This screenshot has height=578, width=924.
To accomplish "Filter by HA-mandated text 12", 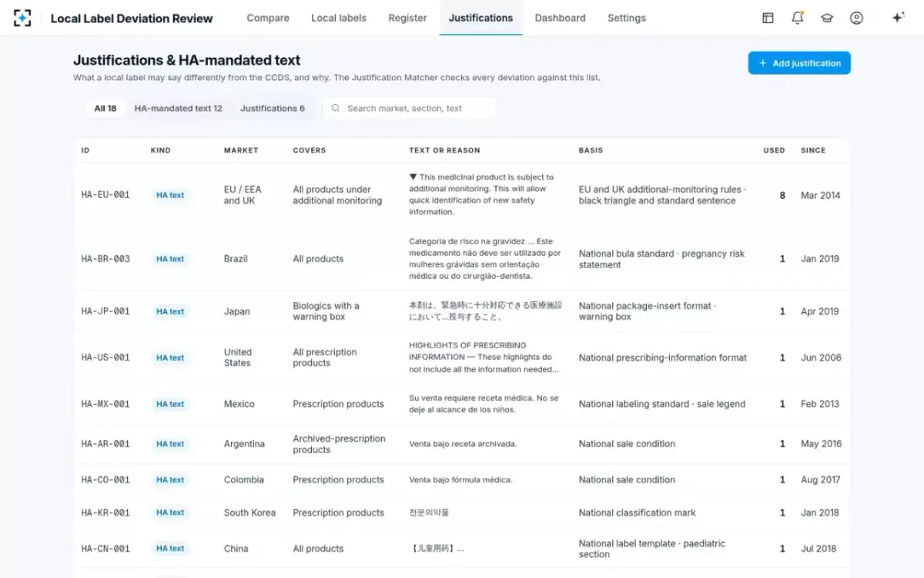I will click(179, 108).
